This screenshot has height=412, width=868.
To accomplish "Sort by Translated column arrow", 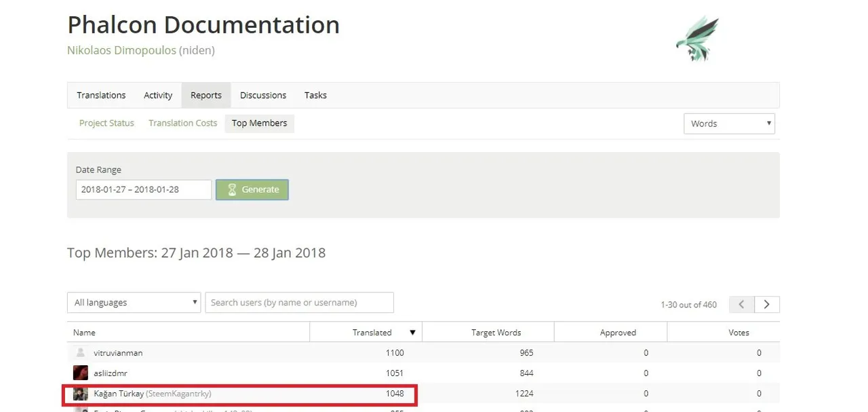I will (x=412, y=333).
